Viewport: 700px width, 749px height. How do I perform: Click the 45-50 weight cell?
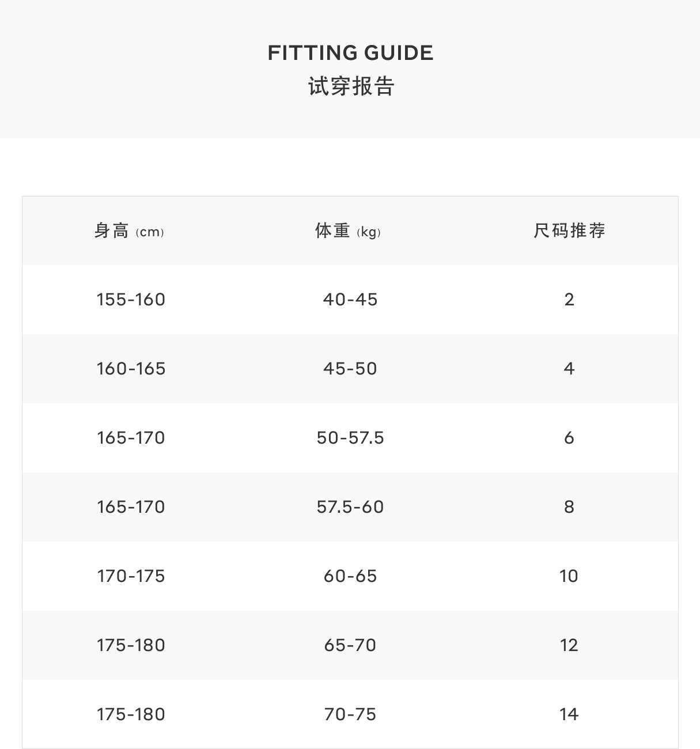point(350,369)
